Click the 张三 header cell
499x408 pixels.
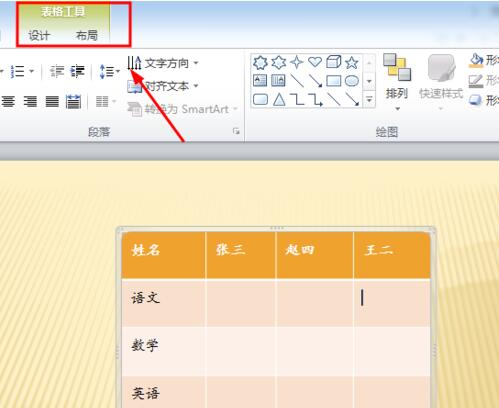[x=241, y=255]
